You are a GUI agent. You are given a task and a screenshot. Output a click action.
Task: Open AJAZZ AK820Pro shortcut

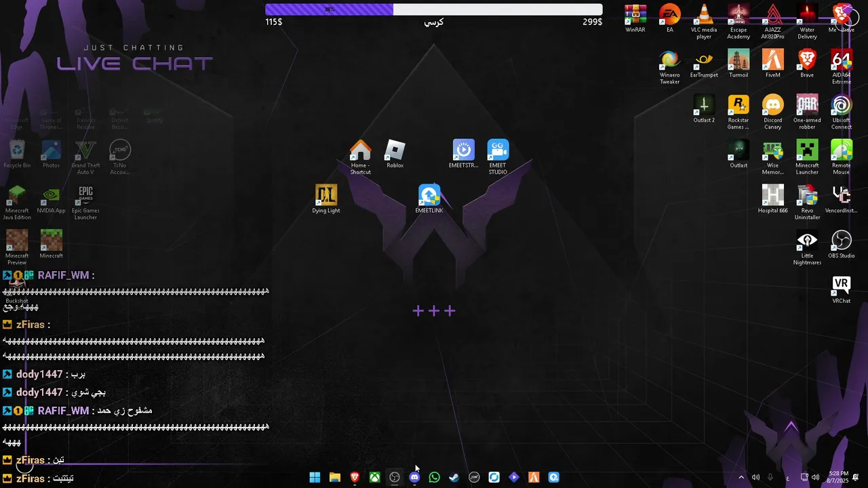772,22
